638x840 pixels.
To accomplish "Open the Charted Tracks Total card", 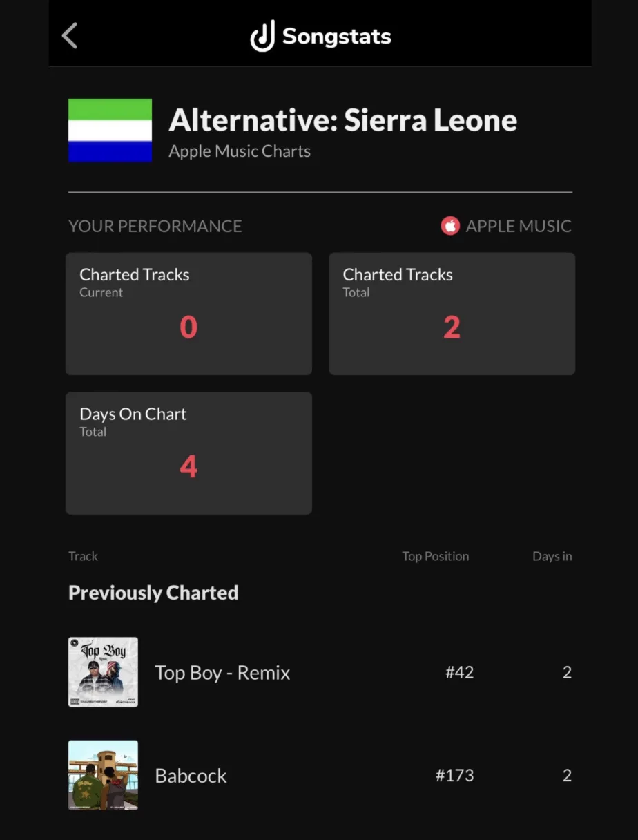I will click(452, 314).
